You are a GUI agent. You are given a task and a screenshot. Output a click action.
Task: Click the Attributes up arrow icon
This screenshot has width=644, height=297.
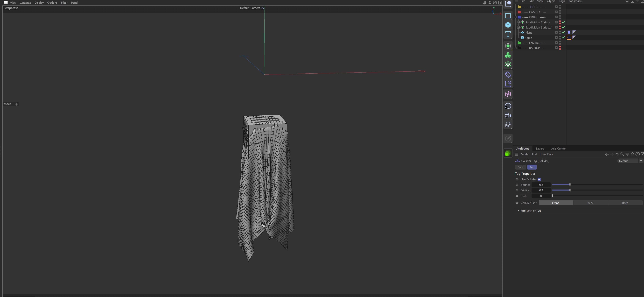(617, 154)
